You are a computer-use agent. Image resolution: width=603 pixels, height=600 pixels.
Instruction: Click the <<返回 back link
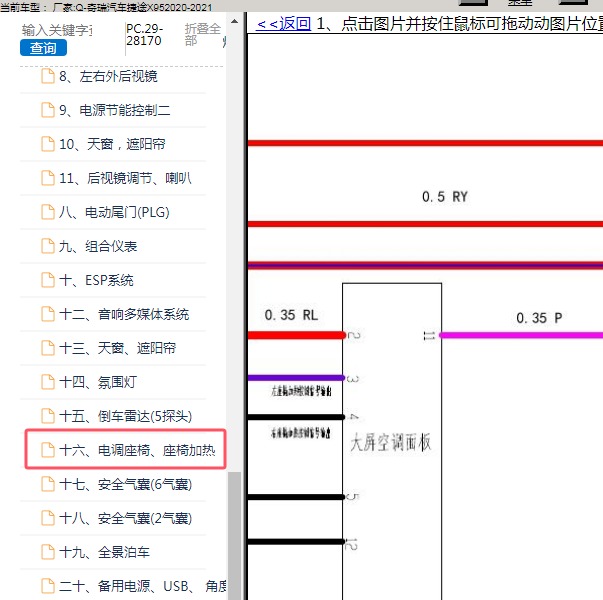click(283, 24)
